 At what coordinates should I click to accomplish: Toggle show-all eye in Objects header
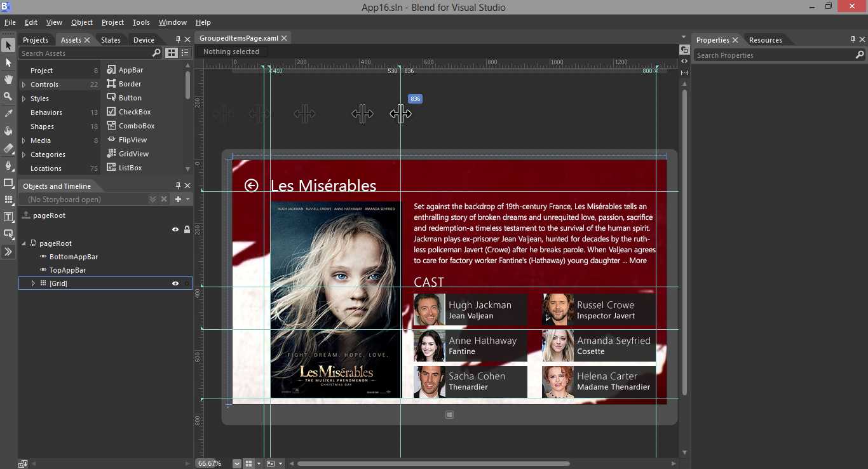tap(175, 229)
